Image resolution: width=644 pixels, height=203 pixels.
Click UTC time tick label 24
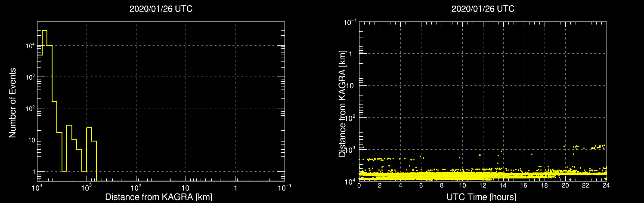(607, 185)
